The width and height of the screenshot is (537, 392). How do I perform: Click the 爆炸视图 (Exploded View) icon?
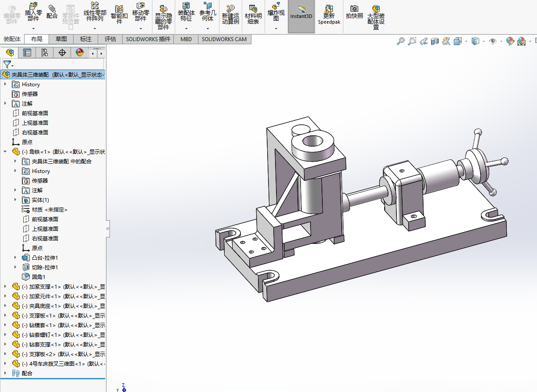[276, 12]
